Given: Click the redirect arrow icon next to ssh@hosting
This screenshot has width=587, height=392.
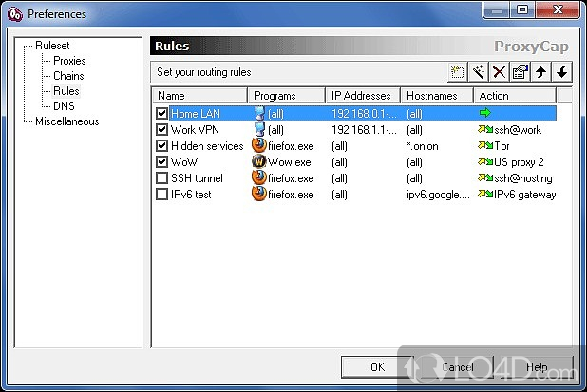Looking at the screenshot, I should tap(485, 177).
